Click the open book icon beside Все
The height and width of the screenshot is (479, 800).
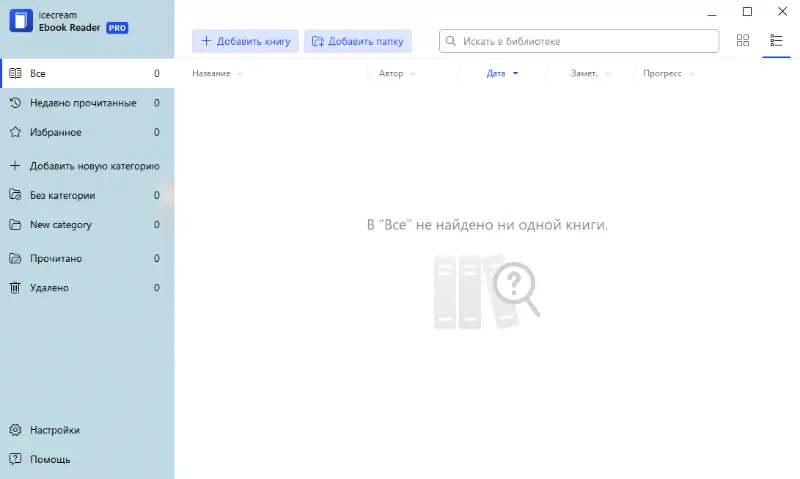(15, 73)
